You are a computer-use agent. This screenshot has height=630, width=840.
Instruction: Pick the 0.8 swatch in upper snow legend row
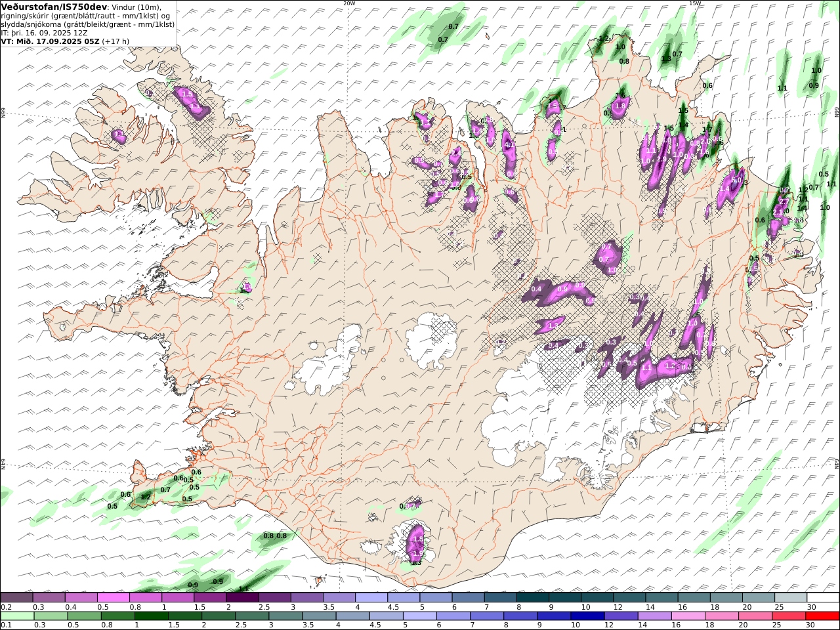[146, 598]
